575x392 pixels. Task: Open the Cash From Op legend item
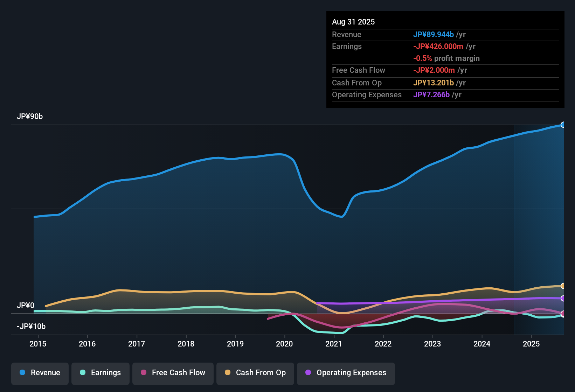pyautogui.click(x=255, y=373)
